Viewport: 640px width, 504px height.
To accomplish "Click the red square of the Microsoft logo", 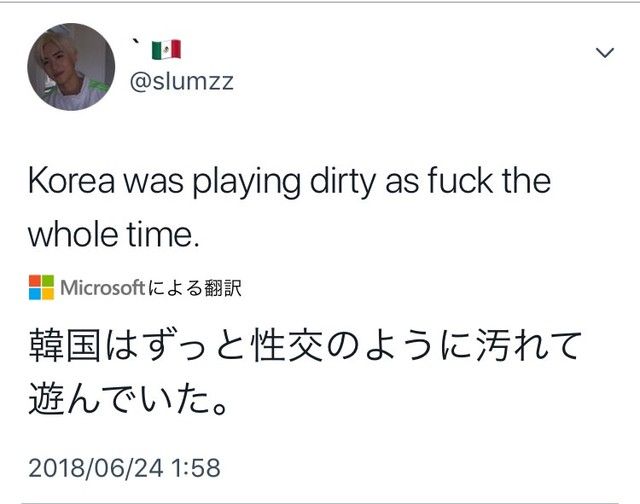I will pyautogui.click(x=35, y=281).
